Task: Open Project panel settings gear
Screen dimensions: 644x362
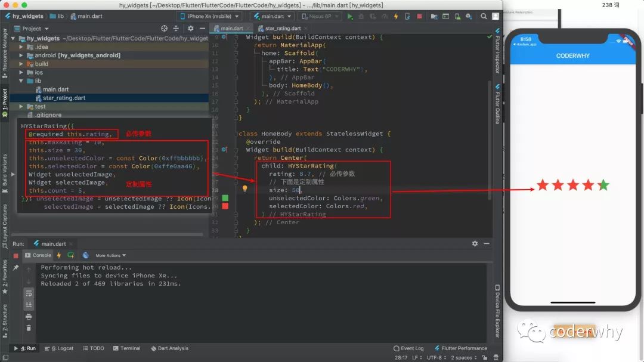Action: pos(191,29)
